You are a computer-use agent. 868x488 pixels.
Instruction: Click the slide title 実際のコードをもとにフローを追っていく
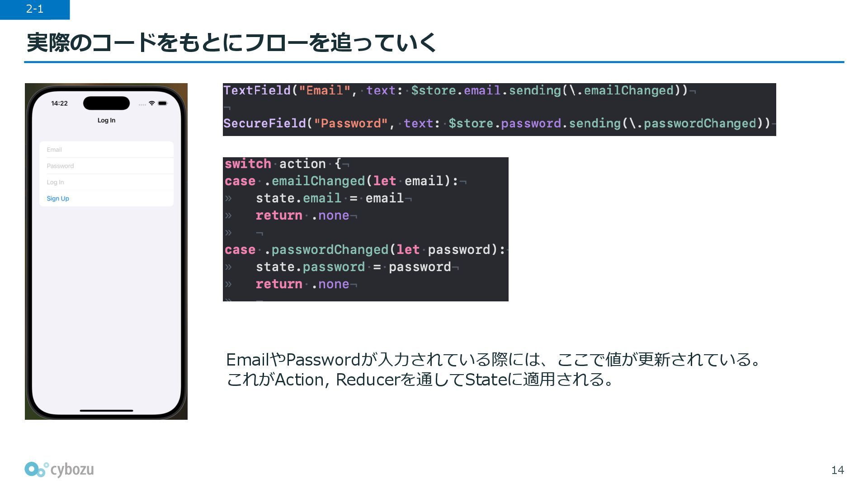click(x=231, y=42)
